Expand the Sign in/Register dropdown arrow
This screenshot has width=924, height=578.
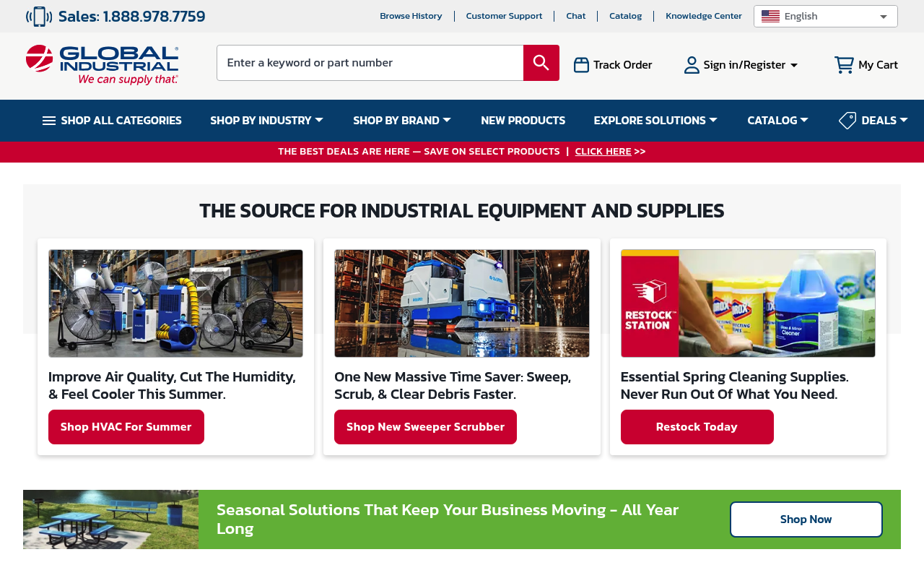(x=794, y=65)
